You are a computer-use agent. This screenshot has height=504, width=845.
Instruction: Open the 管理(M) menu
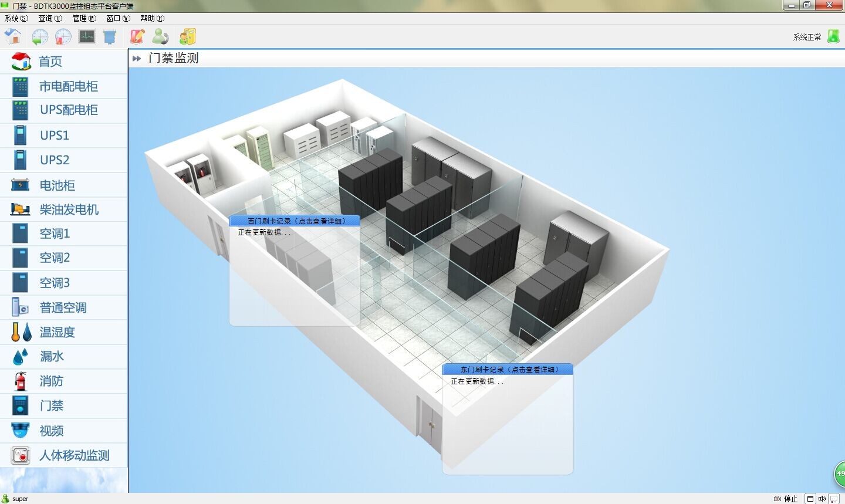point(84,18)
